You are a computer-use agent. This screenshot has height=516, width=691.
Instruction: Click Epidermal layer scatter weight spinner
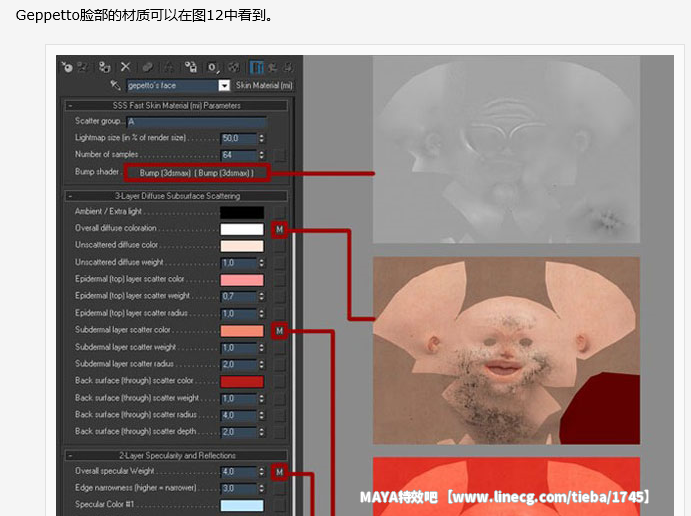pyautogui.click(x=261, y=296)
